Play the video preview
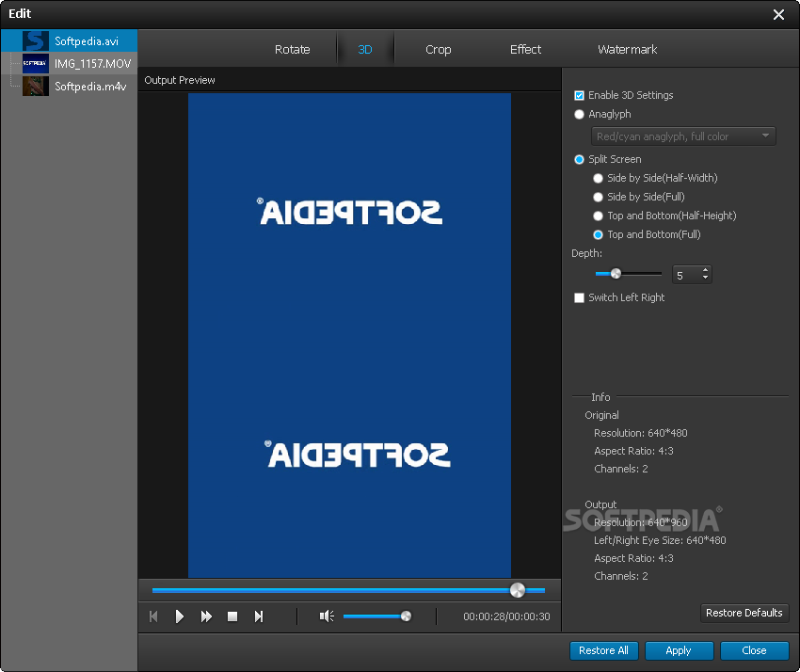This screenshot has width=800, height=672. click(x=180, y=616)
